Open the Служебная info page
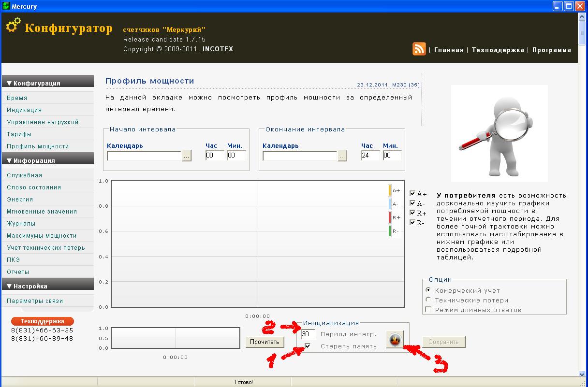This screenshot has height=387, width=588. coord(25,175)
